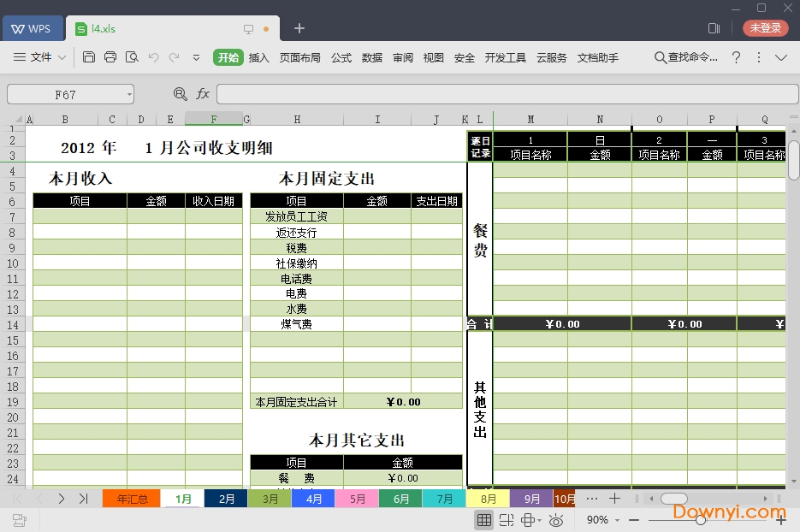Click the Undo icon
The width and height of the screenshot is (800, 532).
(x=152, y=57)
